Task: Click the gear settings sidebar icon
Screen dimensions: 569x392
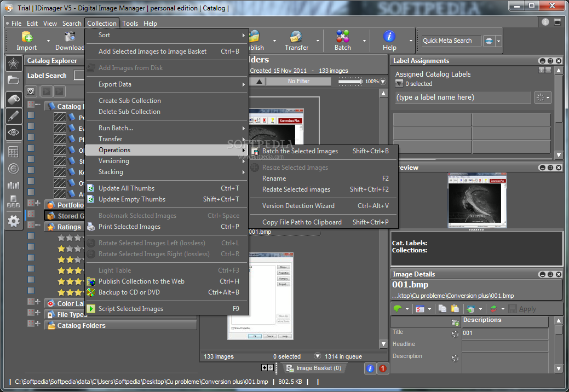Action: coord(14,221)
